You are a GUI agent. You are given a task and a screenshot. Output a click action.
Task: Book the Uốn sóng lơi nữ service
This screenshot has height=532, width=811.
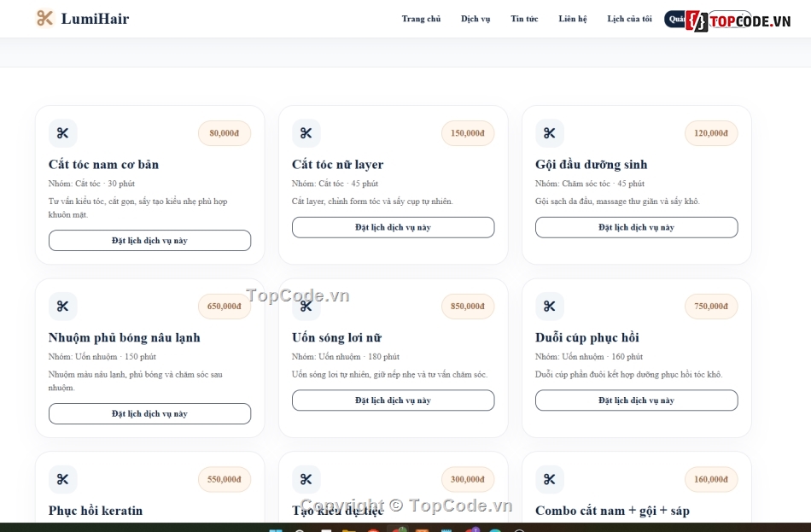tap(393, 400)
